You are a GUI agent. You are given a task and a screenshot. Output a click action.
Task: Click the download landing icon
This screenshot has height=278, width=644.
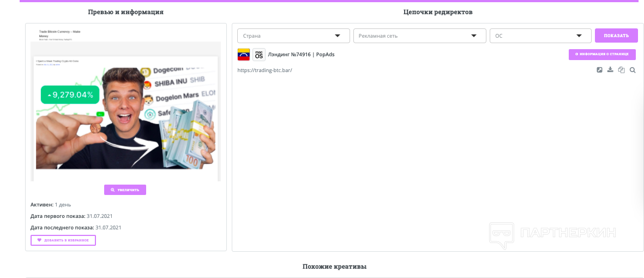click(610, 70)
